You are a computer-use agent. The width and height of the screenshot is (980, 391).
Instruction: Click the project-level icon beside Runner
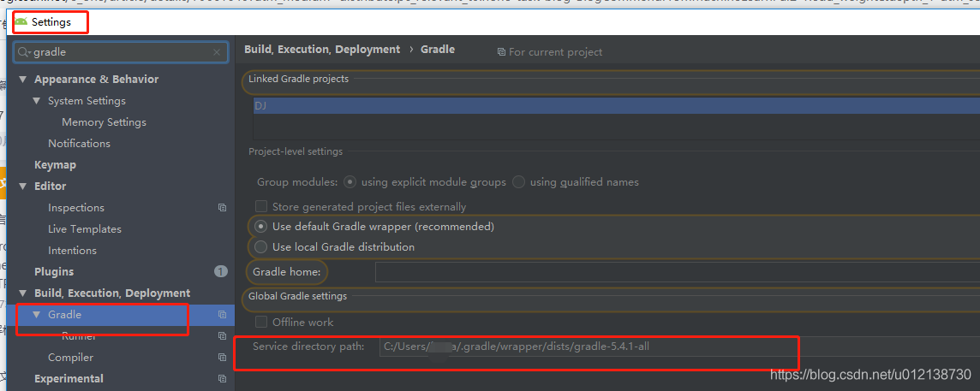click(x=222, y=336)
